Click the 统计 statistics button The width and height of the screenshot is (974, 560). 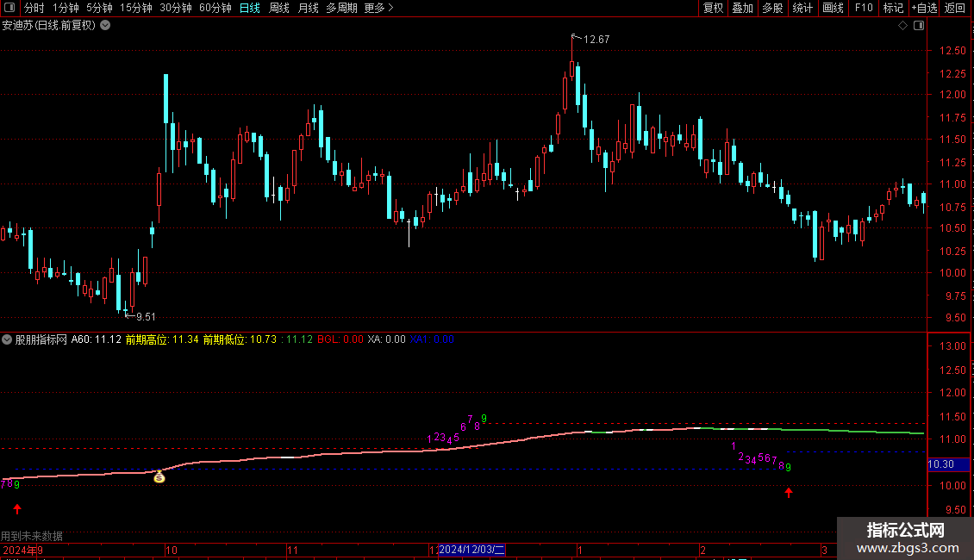[802, 8]
